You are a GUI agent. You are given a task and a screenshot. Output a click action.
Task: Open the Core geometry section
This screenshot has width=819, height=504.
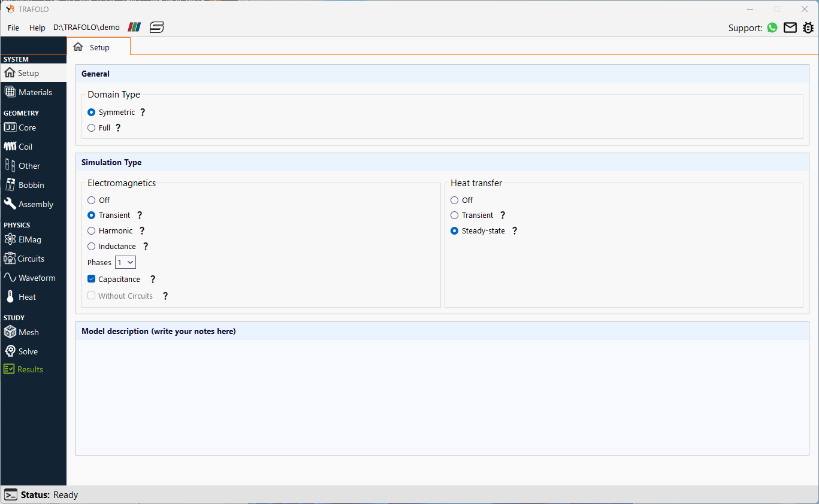pos(27,127)
